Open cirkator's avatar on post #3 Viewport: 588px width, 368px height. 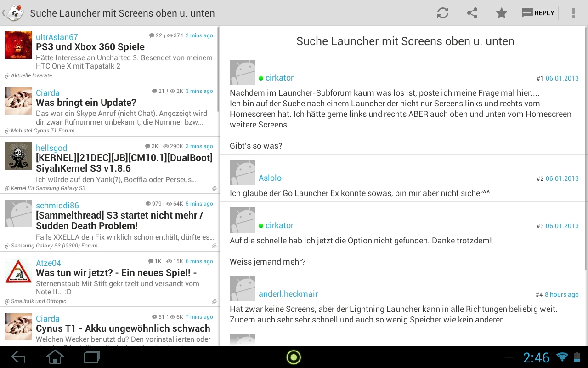pos(242,220)
